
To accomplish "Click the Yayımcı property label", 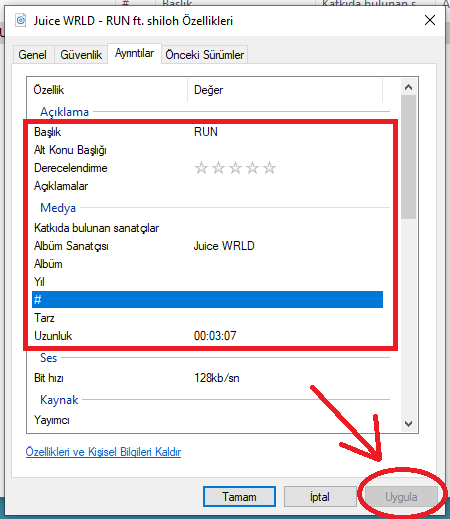I will [x=52, y=420].
